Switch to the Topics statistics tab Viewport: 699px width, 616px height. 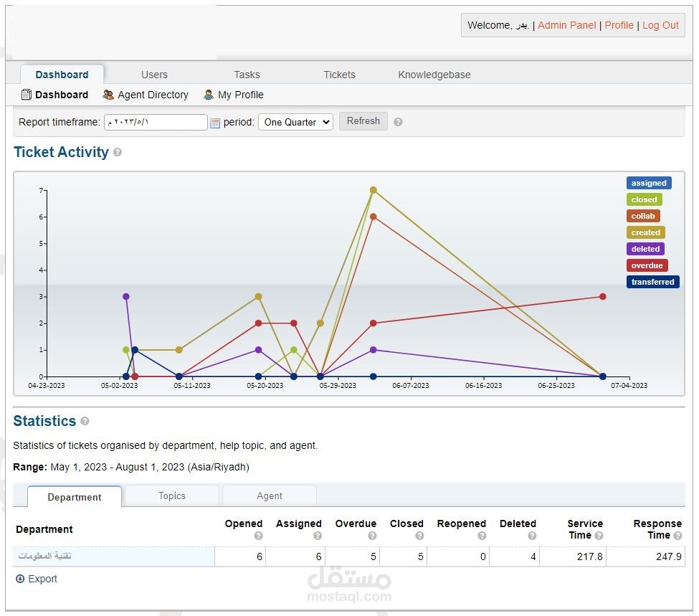pos(171,496)
